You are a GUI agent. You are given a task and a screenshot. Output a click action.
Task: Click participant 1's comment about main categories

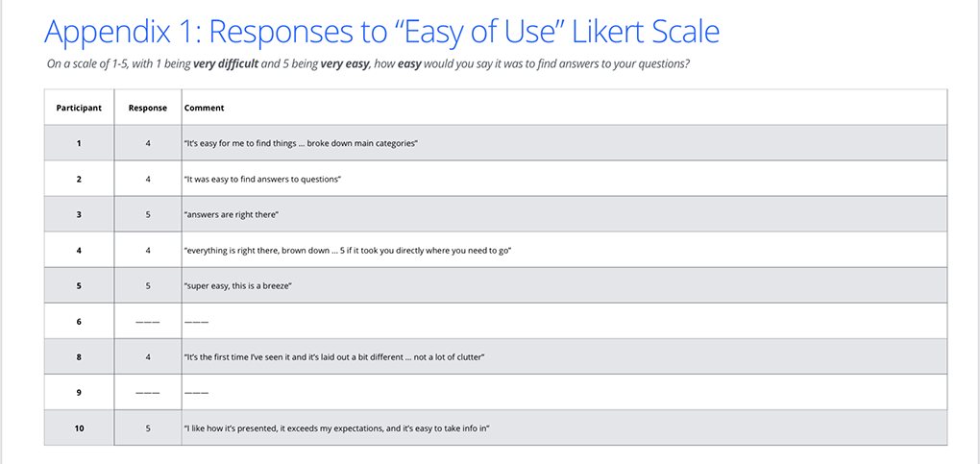point(301,143)
